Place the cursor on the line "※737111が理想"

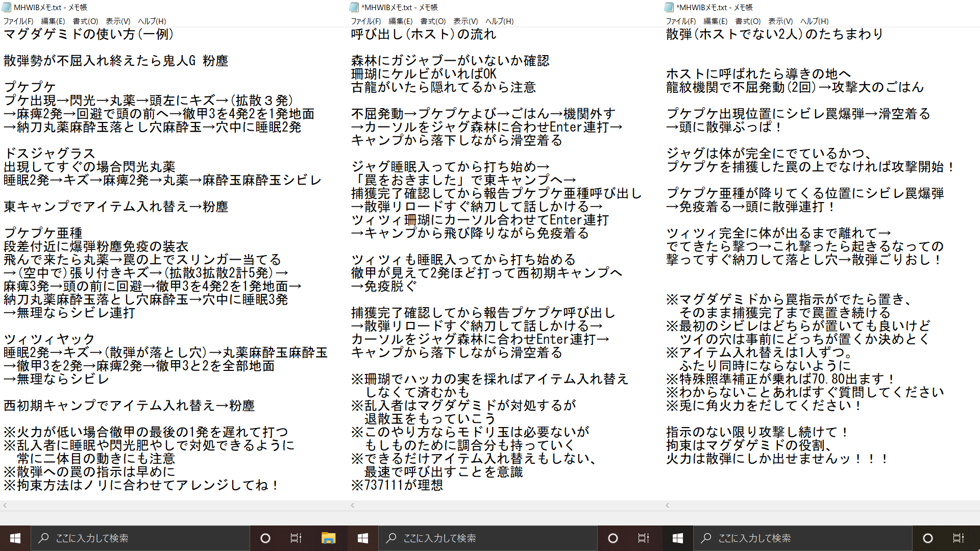pyautogui.click(x=397, y=485)
